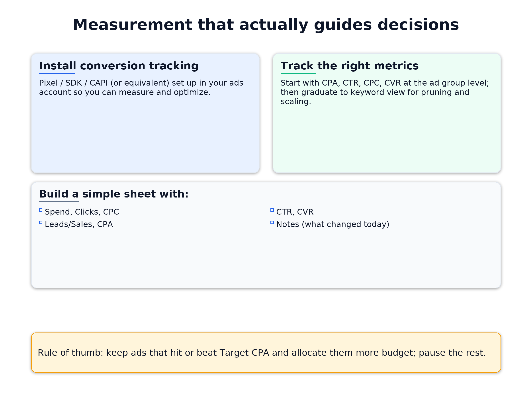The width and height of the screenshot is (532, 399).
Task: Click the green underline under Track heading
Action: [298, 73]
